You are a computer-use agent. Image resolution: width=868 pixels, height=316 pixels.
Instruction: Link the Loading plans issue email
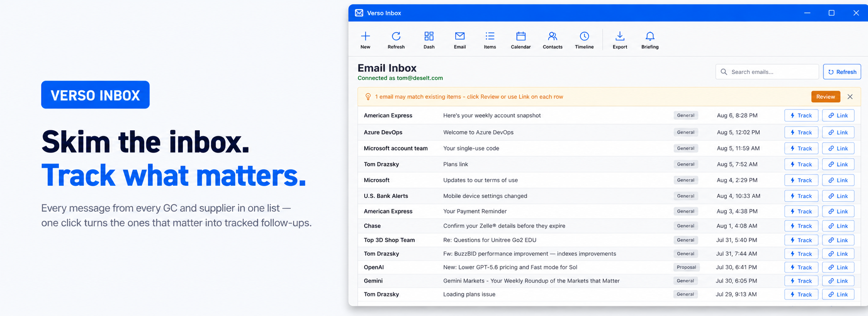point(838,294)
